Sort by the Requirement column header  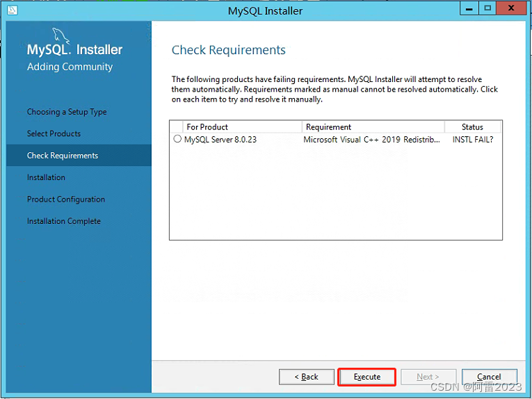point(373,127)
